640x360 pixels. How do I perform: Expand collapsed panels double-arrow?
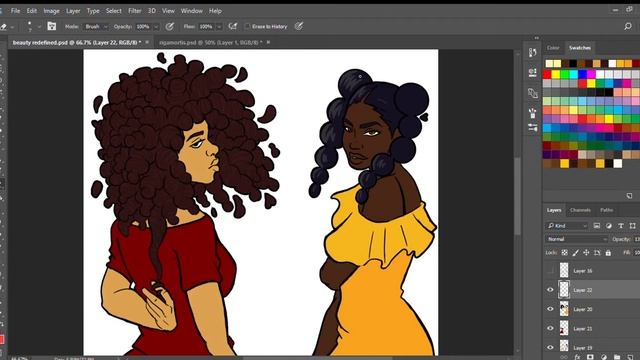[536, 38]
